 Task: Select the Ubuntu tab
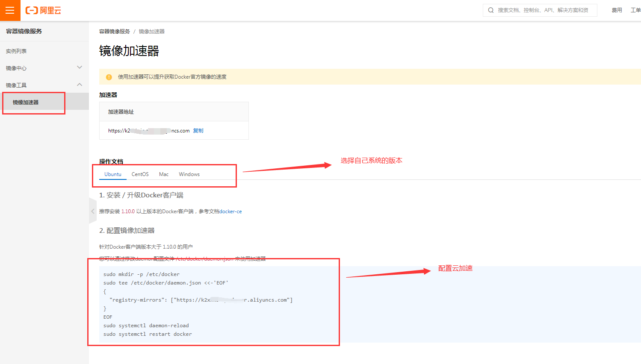click(112, 174)
